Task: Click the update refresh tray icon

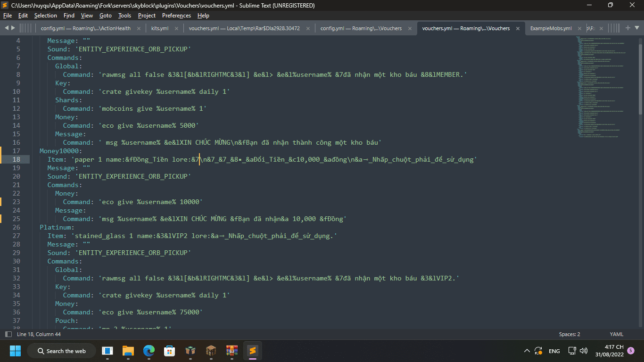Action: pyautogui.click(x=538, y=351)
